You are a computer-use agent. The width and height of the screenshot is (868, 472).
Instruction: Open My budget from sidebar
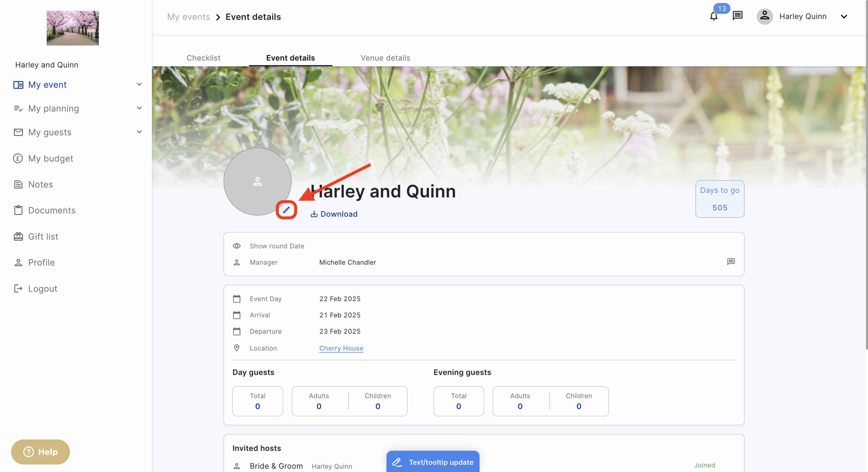click(51, 158)
